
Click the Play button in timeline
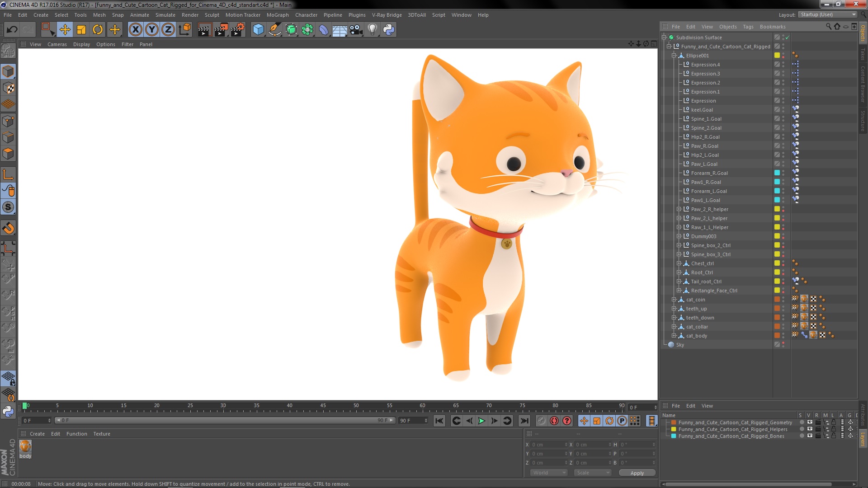click(481, 421)
